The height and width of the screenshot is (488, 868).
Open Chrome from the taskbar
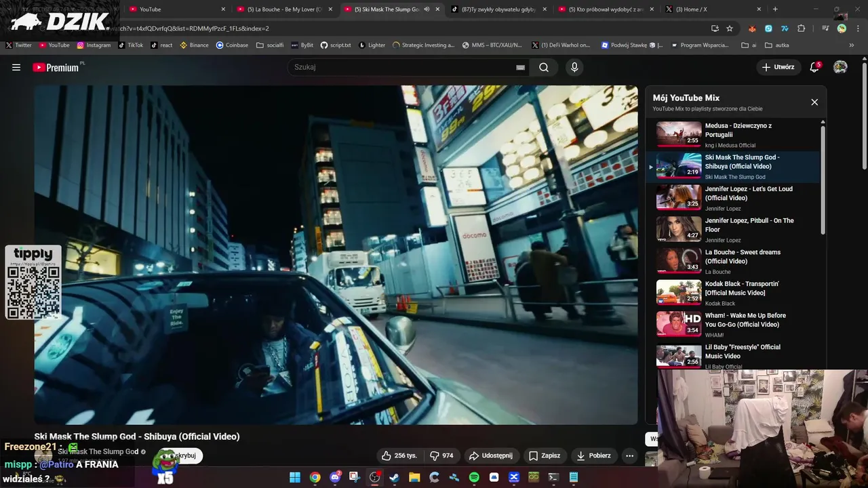[315, 477]
